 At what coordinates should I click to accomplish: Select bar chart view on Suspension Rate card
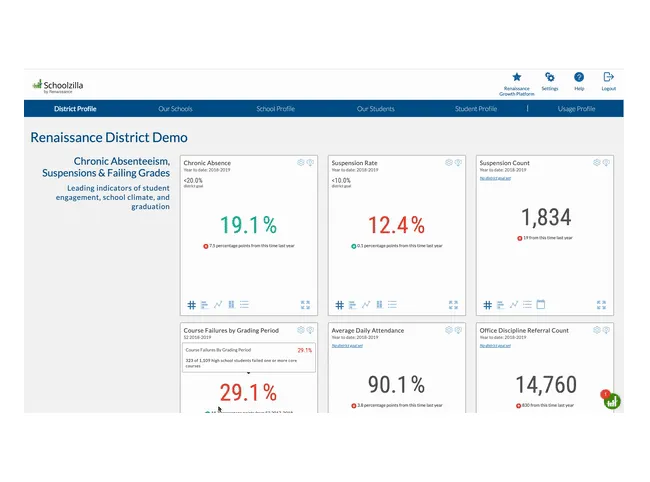coord(352,305)
